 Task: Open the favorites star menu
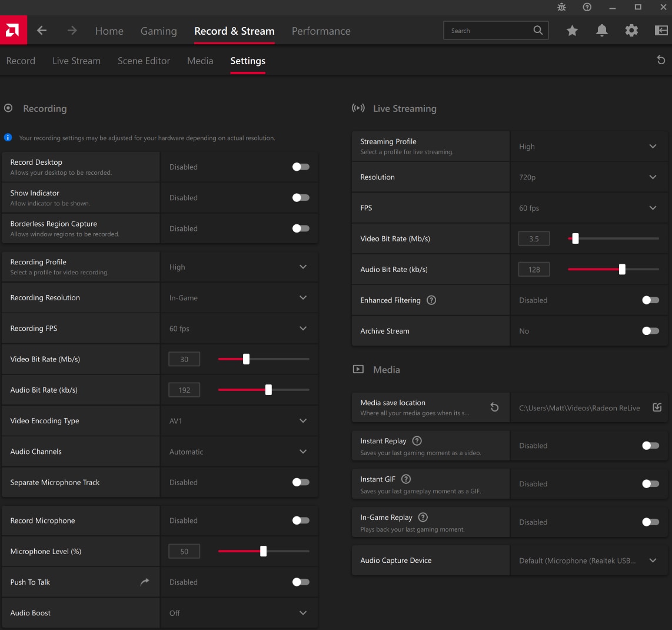click(572, 30)
